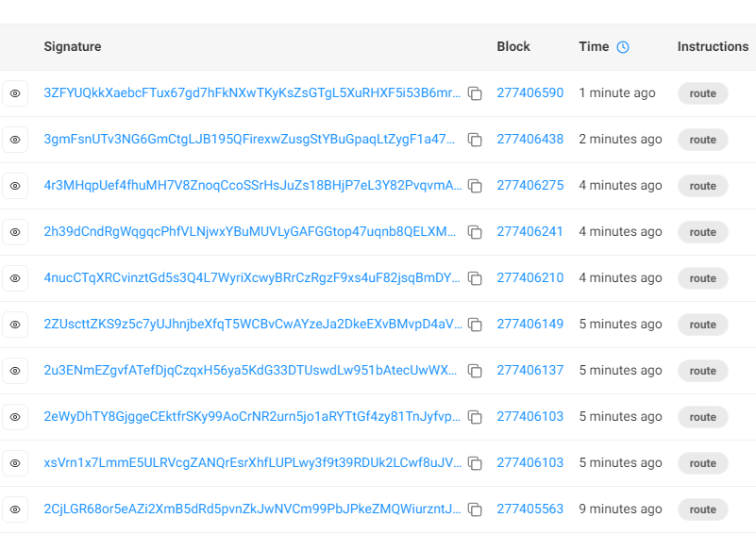The height and width of the screenshot is (551, 756).
Task: Open transaction 2ZUscttZKS9z5c7 signature link
Action: tap(253, 324)
